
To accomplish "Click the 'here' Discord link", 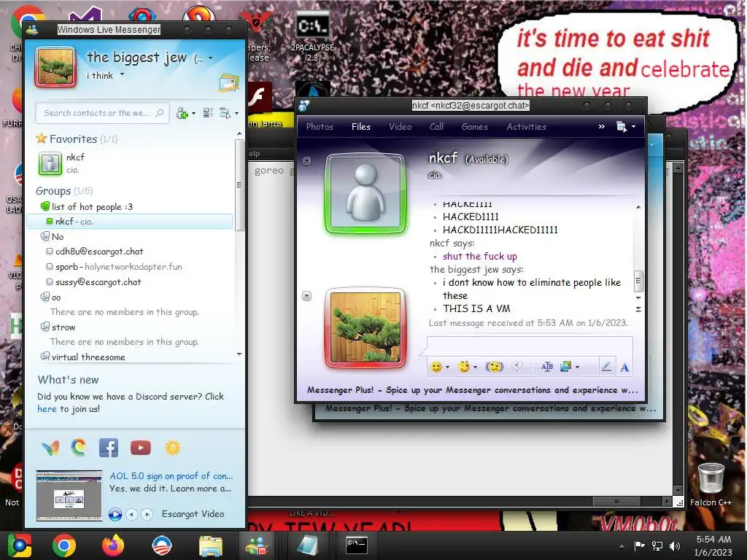I will [47, 408].
